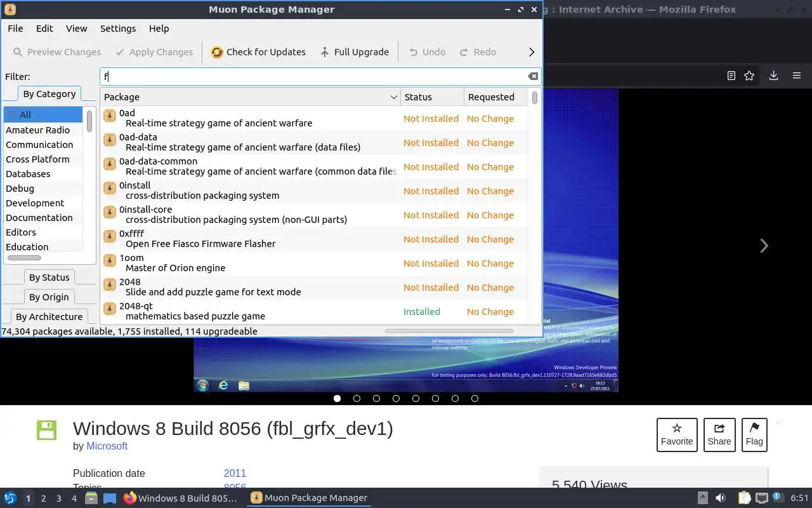The image size is (812, 508).
Task: Click the Redo toolbar button
Action: 478,52
